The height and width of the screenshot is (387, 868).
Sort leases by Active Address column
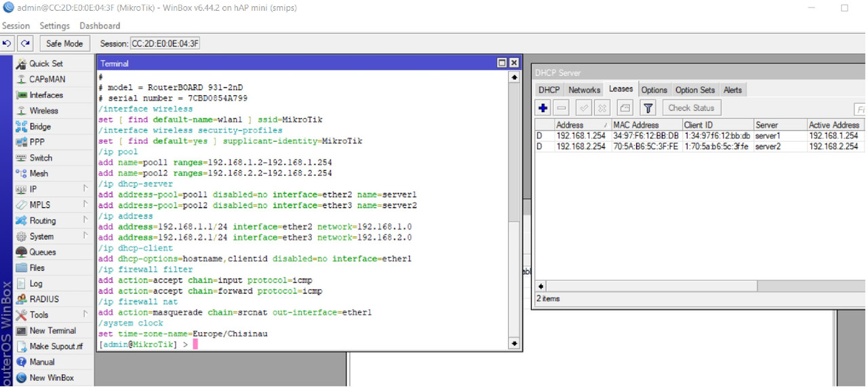coord(835,125)
